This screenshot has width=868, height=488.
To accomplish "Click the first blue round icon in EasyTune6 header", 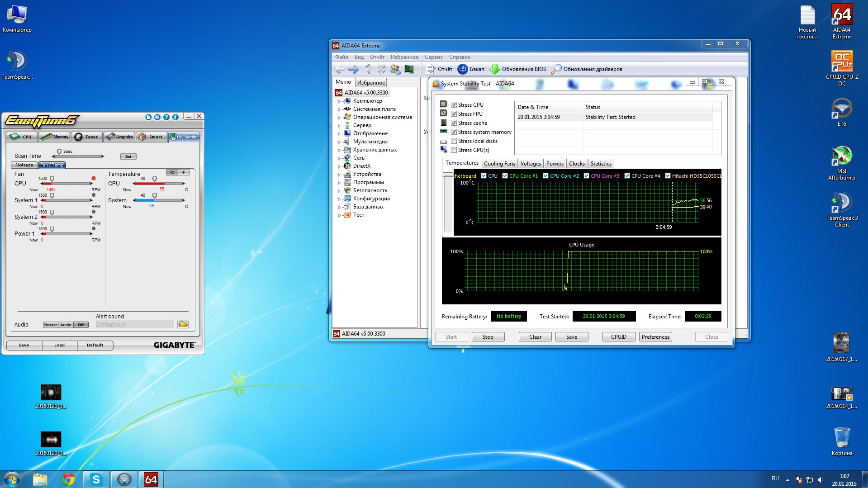I will pyautogui.click(x=148, y=117).
